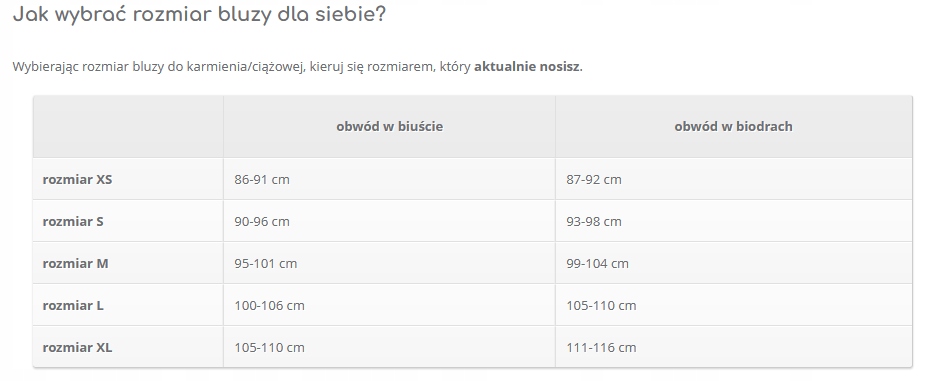
Task: Select the 'rozmiar L' row label
Action: [x=73, y=305]
